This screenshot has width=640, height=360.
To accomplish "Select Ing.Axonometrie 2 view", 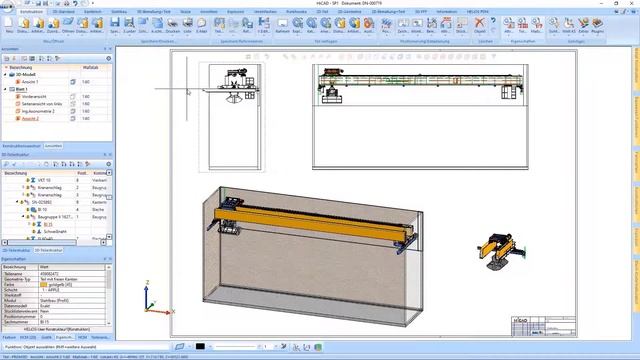I will 38,111.
